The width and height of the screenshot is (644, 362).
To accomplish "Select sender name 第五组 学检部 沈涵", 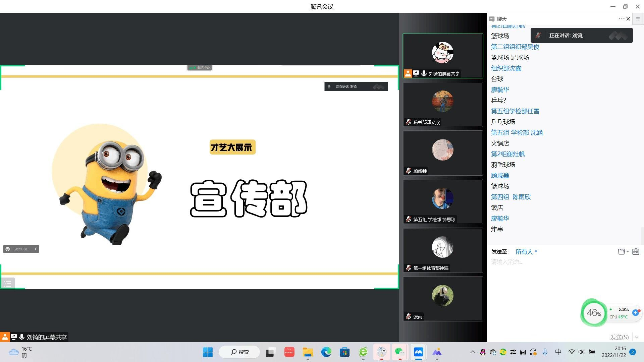I will (x=517, y=133).
